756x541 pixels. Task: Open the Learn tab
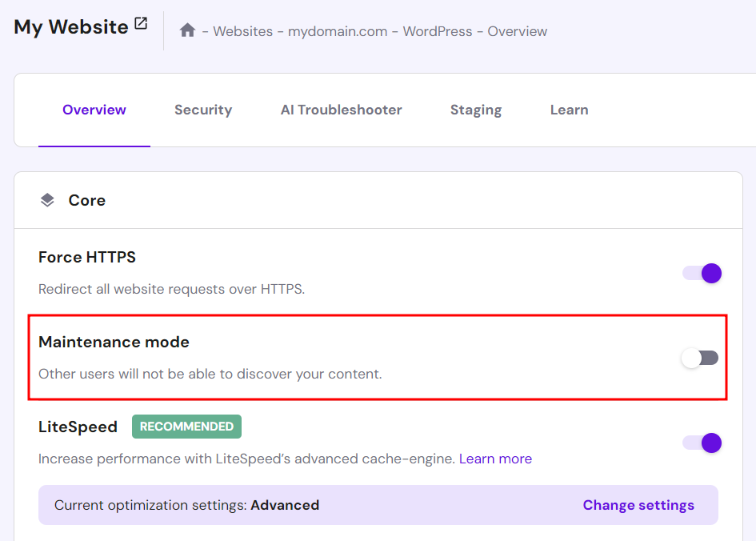click(569, 110)
